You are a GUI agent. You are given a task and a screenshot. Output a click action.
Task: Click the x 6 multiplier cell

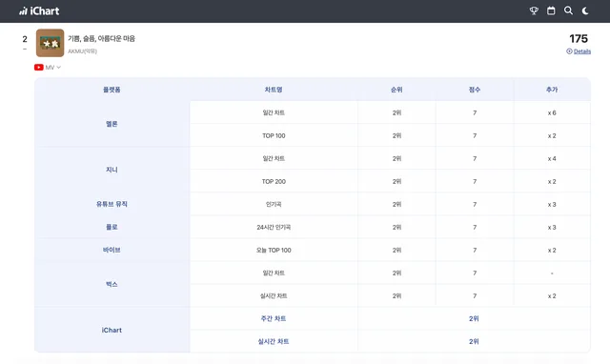[x=552, y=112]
